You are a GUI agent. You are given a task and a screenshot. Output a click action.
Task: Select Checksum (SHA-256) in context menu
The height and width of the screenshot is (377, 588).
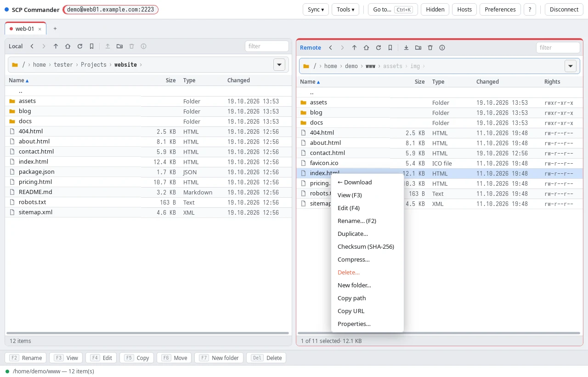(367, 246)
